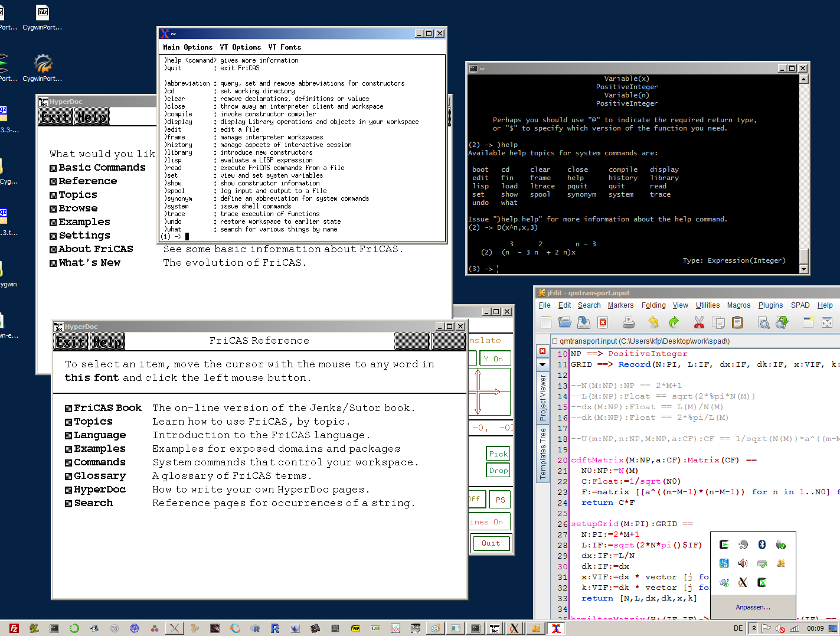Click Bluetooth icon in tray popup
The image size is (840, 636).
(x=762, y=544)
